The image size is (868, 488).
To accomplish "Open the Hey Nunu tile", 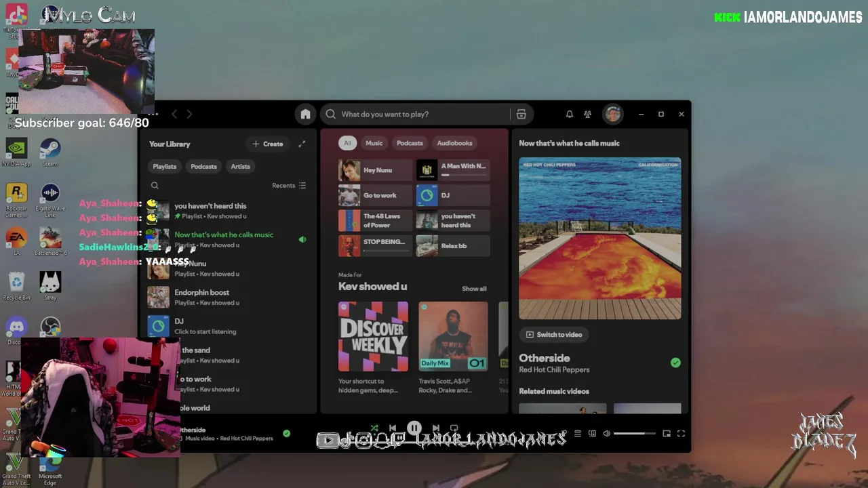I will (x=375, y=170).
